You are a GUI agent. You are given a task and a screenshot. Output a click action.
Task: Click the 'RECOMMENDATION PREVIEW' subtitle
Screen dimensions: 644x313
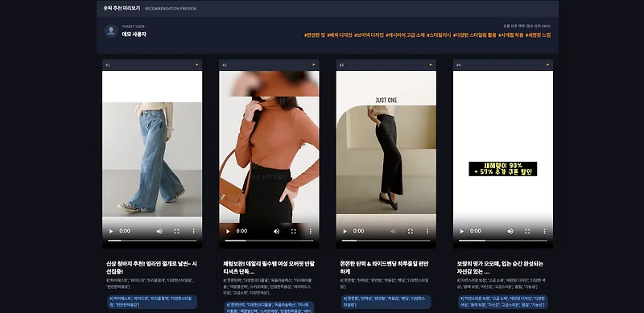pos(171,9)
